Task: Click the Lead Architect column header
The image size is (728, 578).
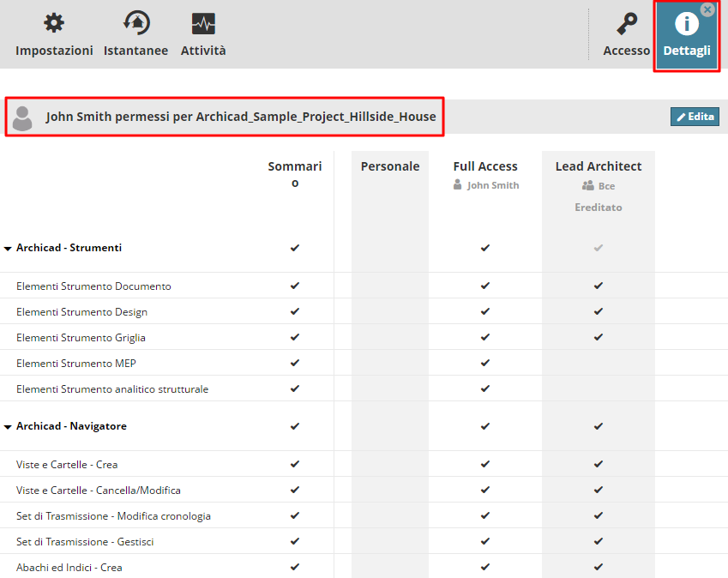Action: tap(599, 166)
